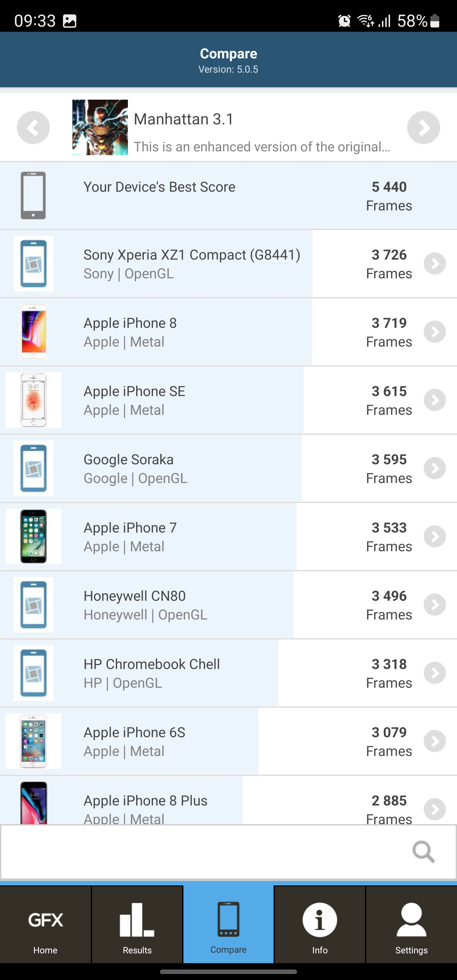Tap HP Chromebook Chell device icon

click(34, 673)
